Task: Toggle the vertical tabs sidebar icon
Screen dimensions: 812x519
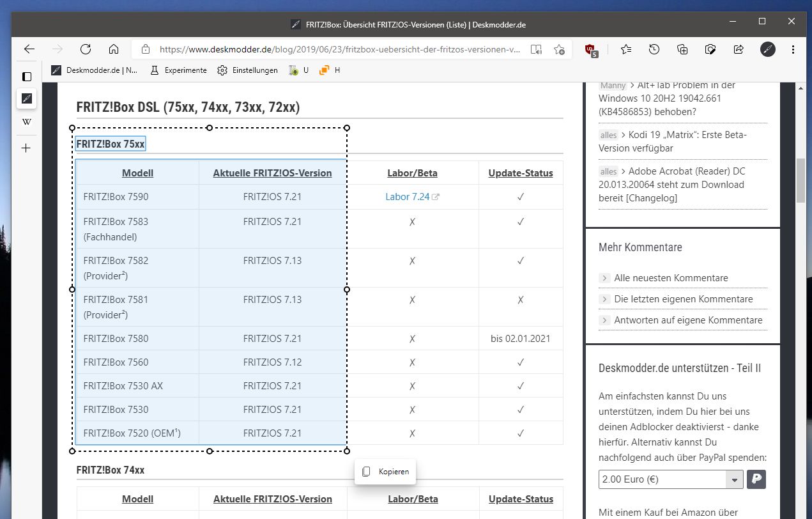Action: click(x=27, y=77)
